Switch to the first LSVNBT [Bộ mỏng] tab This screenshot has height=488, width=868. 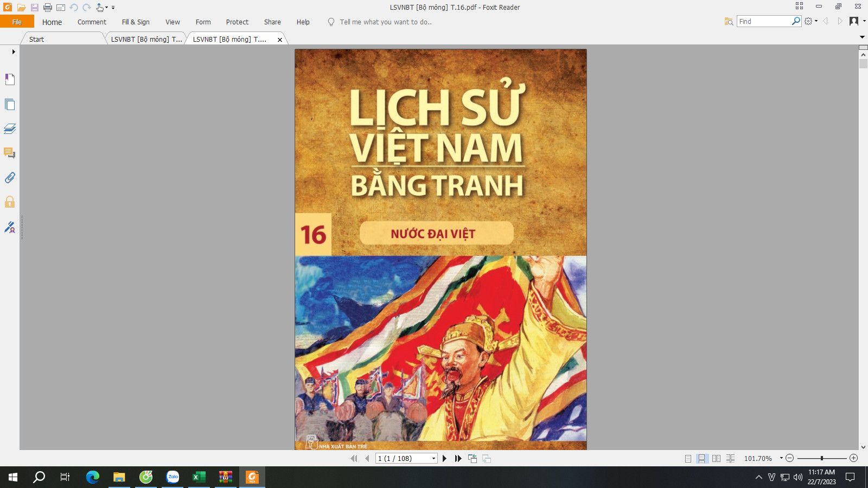point(146,39)
